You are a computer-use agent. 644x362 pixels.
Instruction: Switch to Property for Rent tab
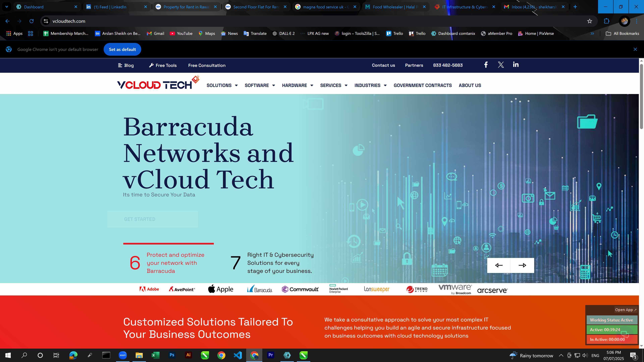click(186, 7)
